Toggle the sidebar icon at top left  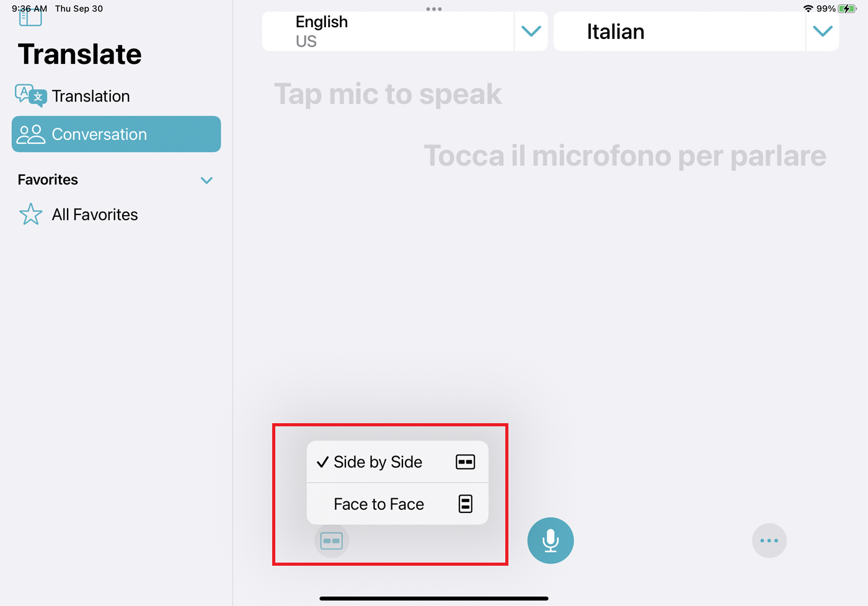(30, 18)
